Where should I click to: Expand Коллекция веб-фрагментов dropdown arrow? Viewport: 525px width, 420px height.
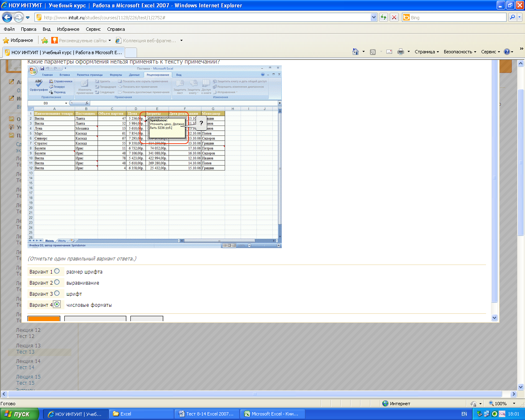[181, 40]
